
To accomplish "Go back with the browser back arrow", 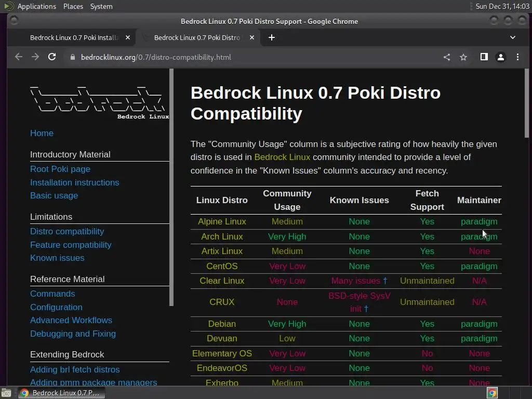I will pos(19,57).
